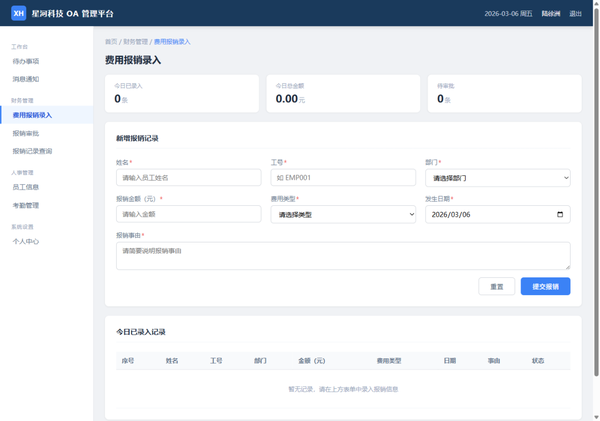Click the 提交报销 submit button

[545, 286]
